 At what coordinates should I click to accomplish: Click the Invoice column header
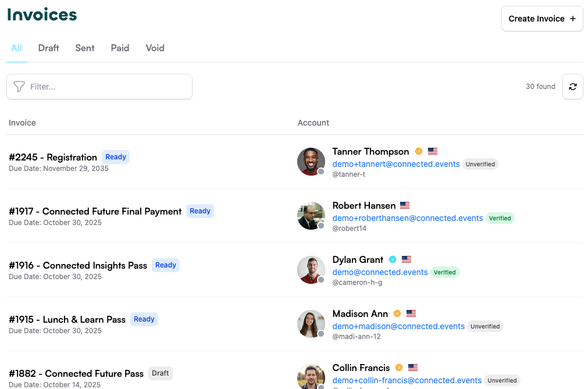22,123
